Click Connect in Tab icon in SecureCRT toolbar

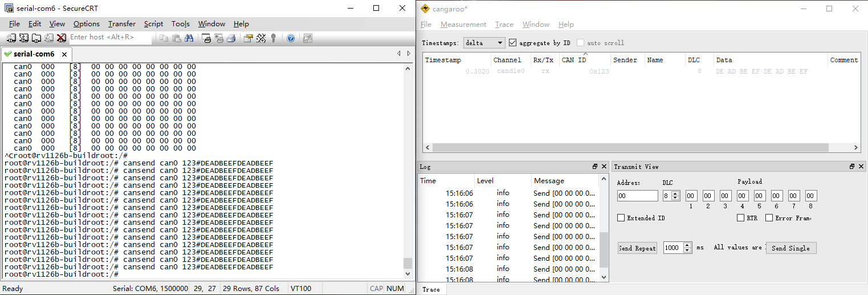[x=36, y=38]
